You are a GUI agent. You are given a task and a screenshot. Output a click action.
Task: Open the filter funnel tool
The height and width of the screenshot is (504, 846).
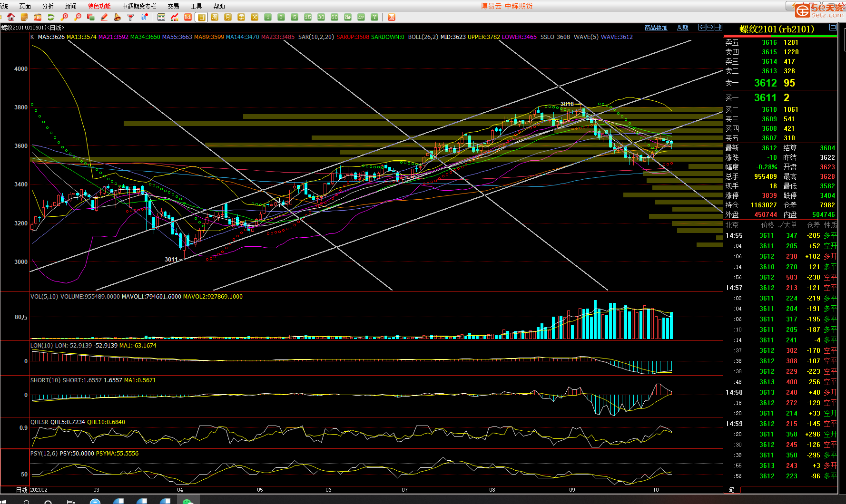[130, 17]
